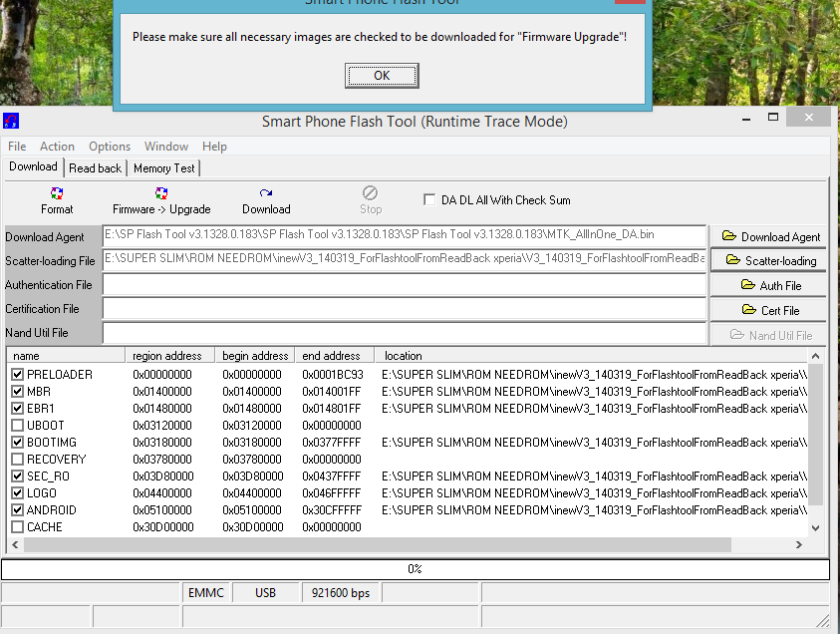Click OK in the Firmware Upgrade dialog
The width and height of the screenshot is (840, 634).
pos(382,76)
